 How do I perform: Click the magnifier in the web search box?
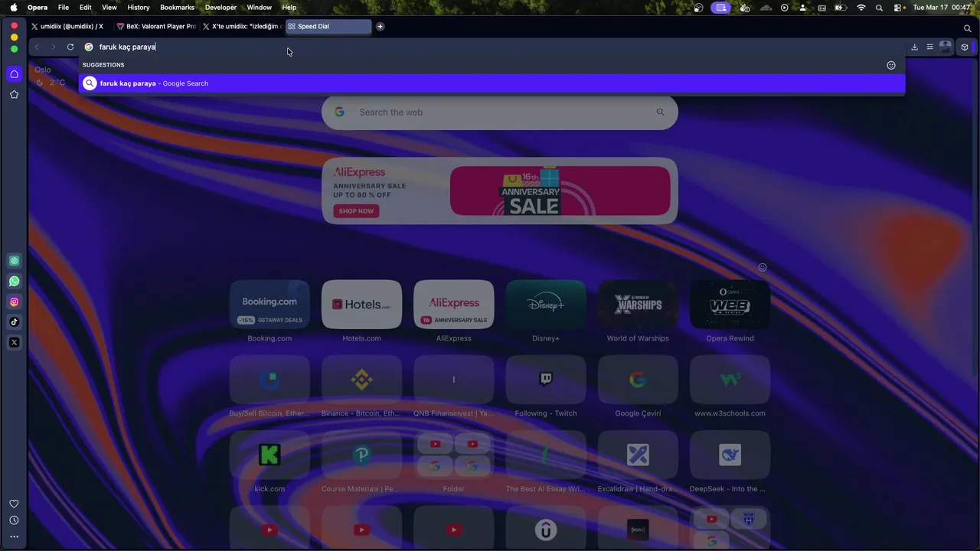point(660,112)
